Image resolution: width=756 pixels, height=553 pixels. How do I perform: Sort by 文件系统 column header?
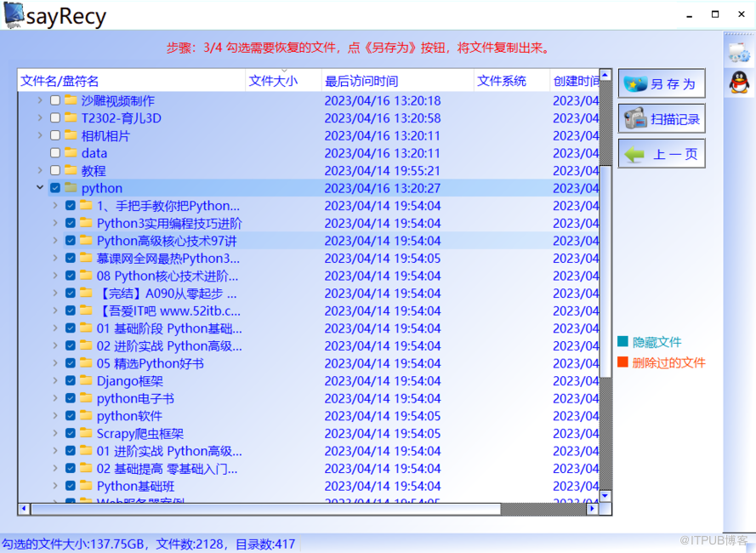click(512, 81)
